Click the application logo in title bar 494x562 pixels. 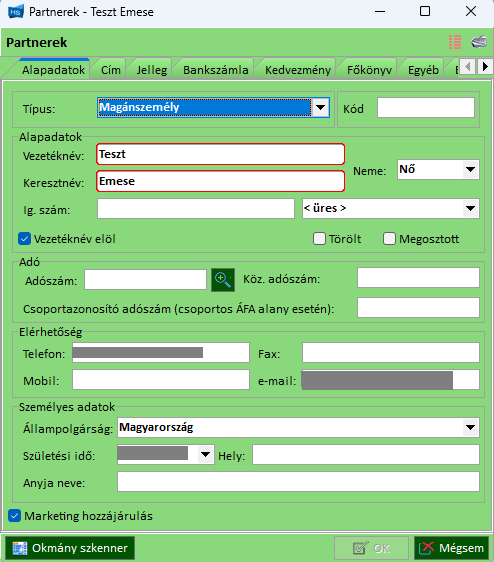pos(15,12)
